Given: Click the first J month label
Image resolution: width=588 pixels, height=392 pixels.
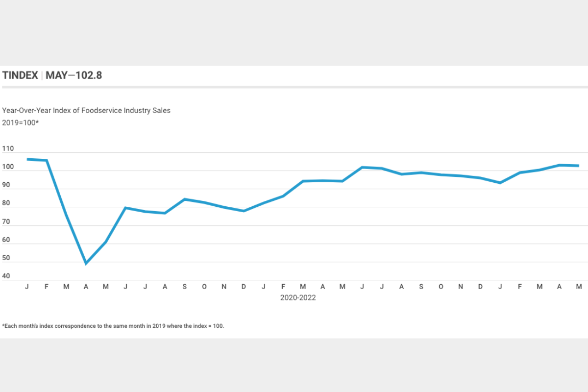Looking at the screenshot, I should pos(26,287).
